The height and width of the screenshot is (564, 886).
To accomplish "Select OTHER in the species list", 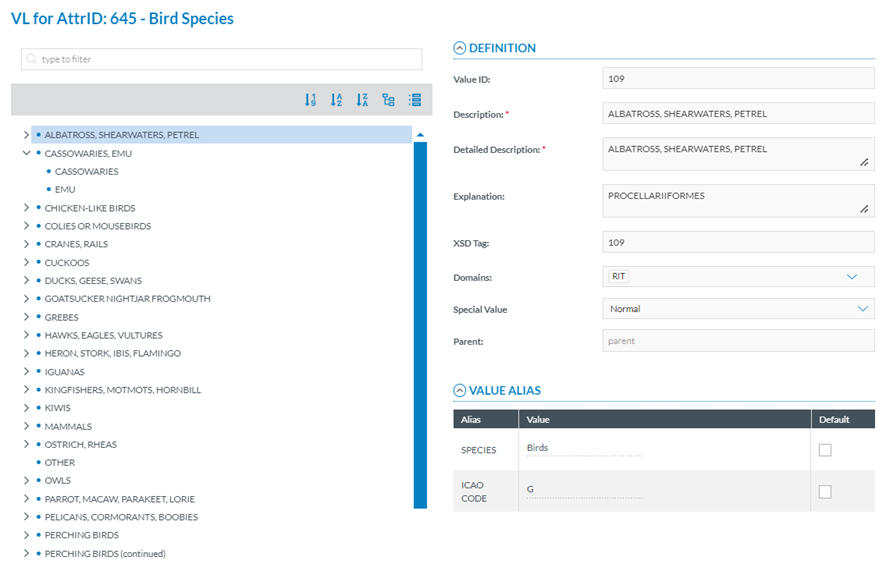I will point(59,462).
